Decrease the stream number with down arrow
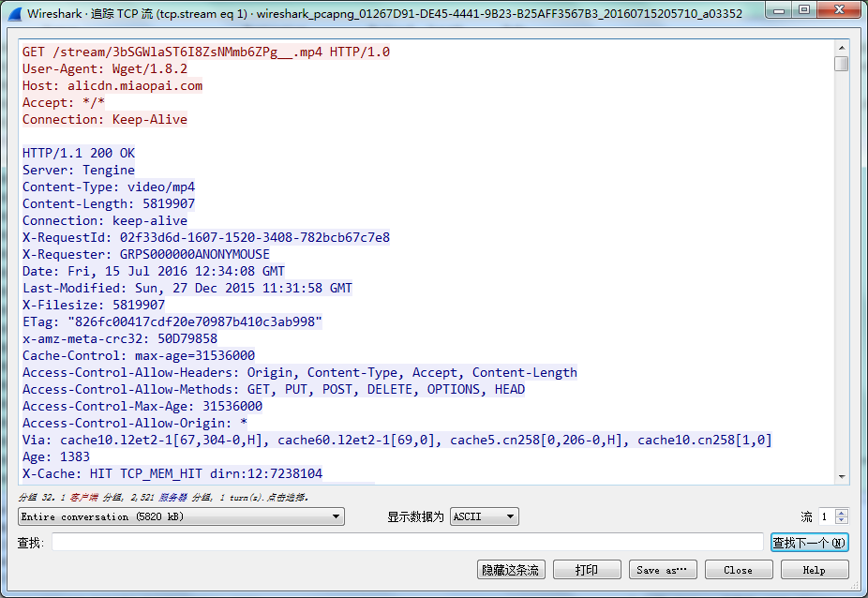 [842, 520]
